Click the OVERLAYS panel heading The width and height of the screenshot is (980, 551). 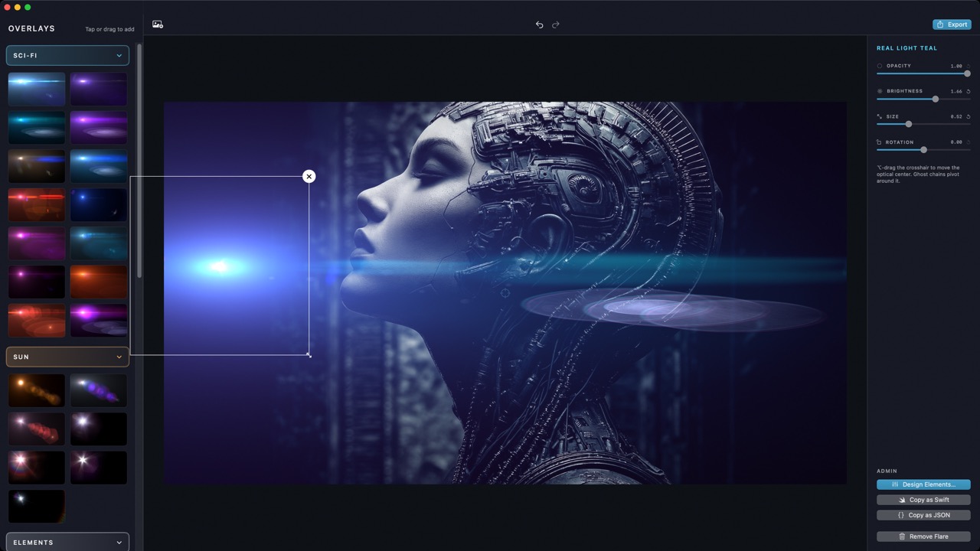point(31,28)
